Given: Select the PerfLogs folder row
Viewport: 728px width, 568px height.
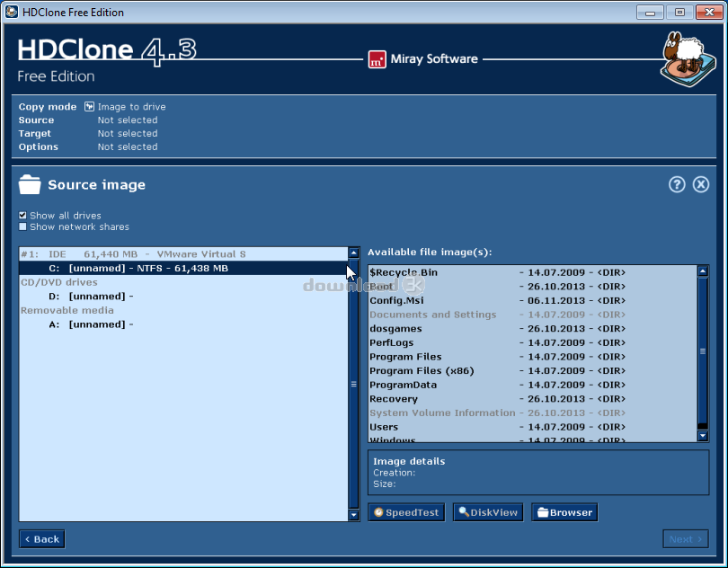Looking at the screenshot, I should [x=533, y=342].
